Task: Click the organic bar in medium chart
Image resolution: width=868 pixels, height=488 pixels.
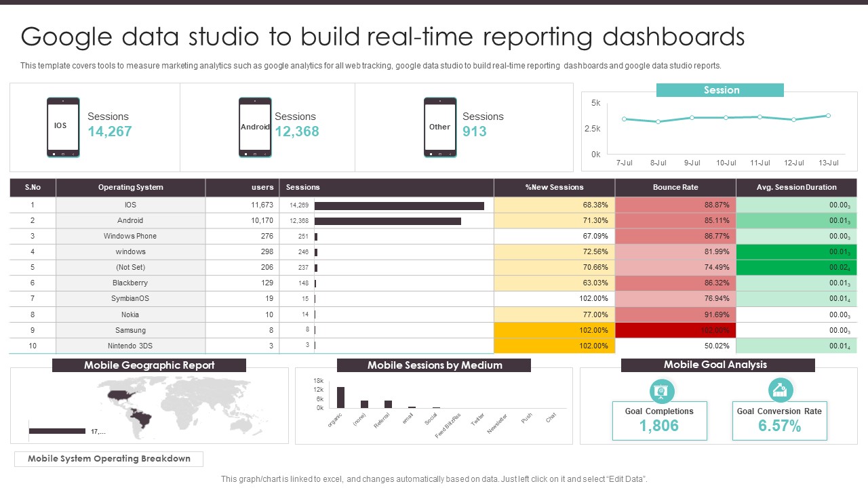Action: [x=341, y=397]
